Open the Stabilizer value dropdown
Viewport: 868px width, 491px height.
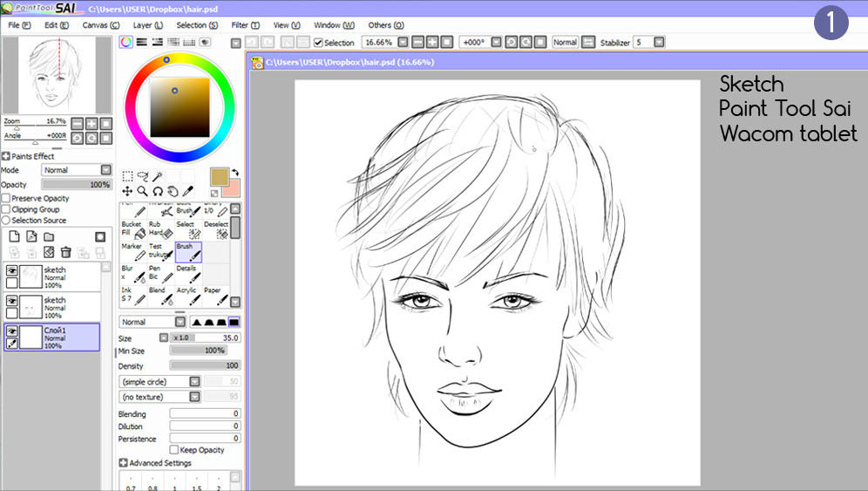[659, 42]
